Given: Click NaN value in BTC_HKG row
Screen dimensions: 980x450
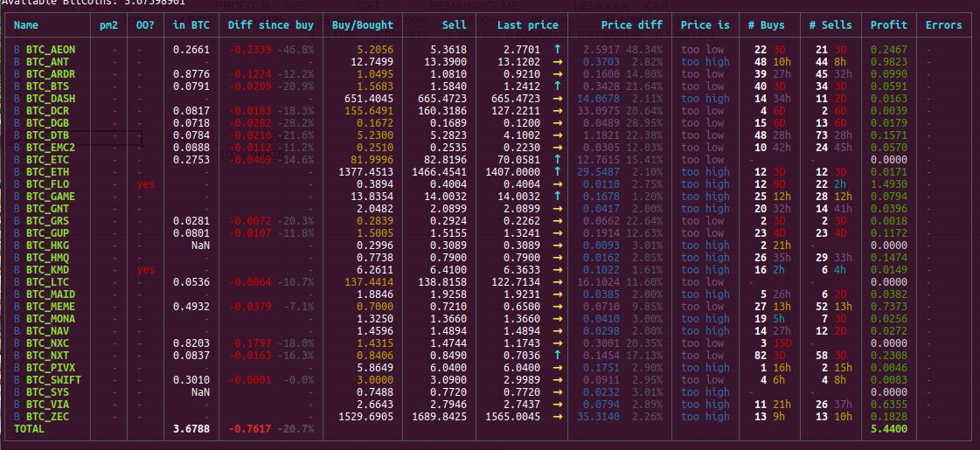Looking at the screenshot, I should click(200, 246).
